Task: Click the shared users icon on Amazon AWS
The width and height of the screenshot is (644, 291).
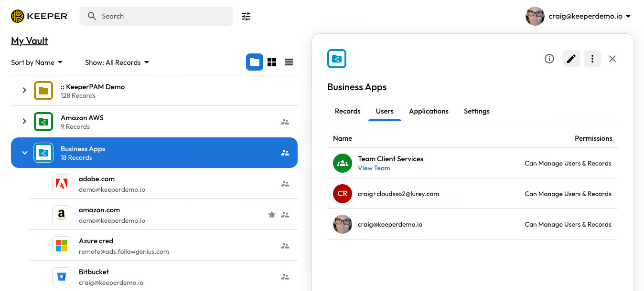Action: (285, 122)
